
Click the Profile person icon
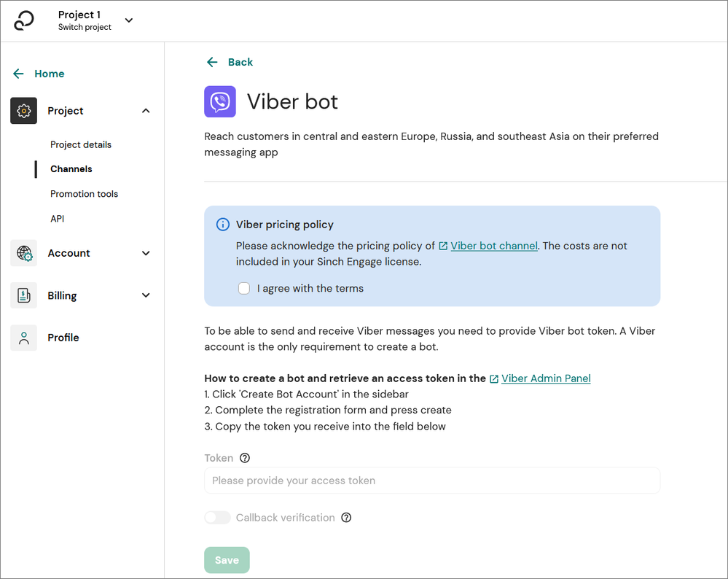point(23,338)
